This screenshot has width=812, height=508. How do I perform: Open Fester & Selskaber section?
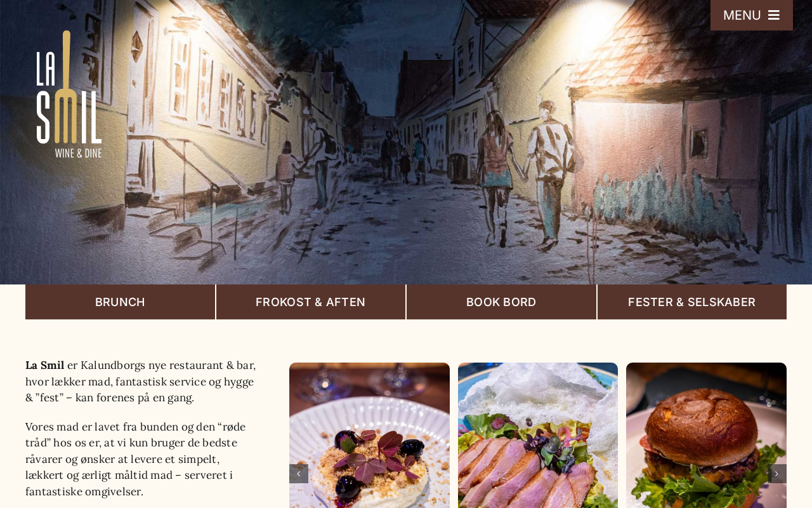[692, 302]
